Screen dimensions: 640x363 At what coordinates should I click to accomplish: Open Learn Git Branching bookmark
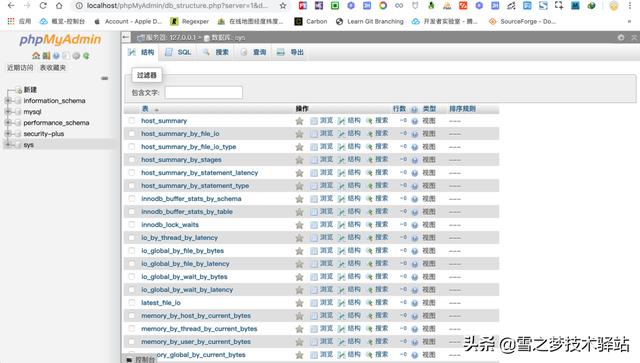(x=370, y=21)
